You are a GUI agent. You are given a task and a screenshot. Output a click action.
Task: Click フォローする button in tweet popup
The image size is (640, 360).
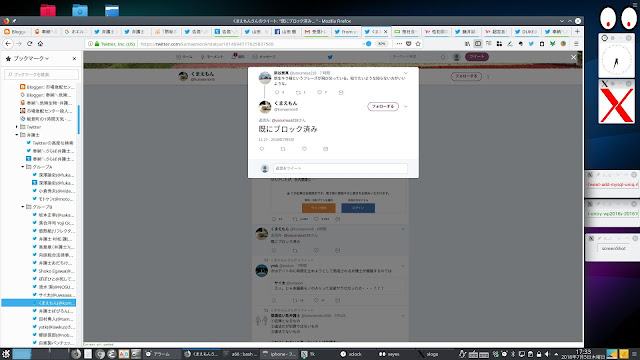(383, 107)
